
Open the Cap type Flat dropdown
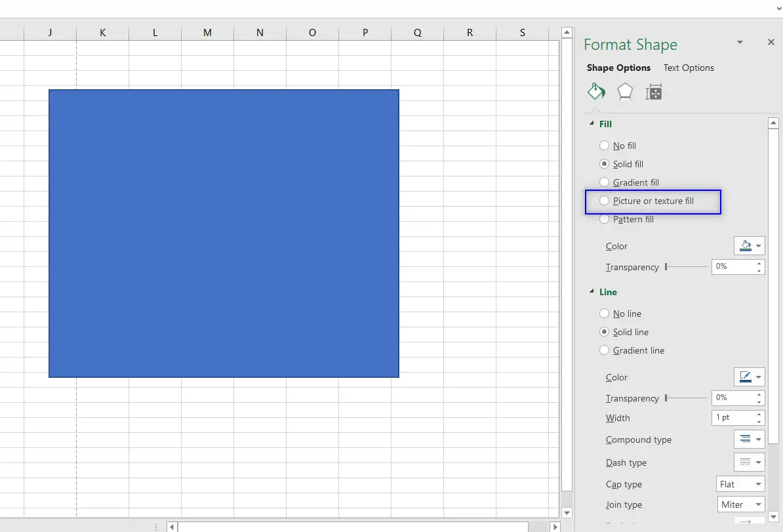[x=740, y=484]
